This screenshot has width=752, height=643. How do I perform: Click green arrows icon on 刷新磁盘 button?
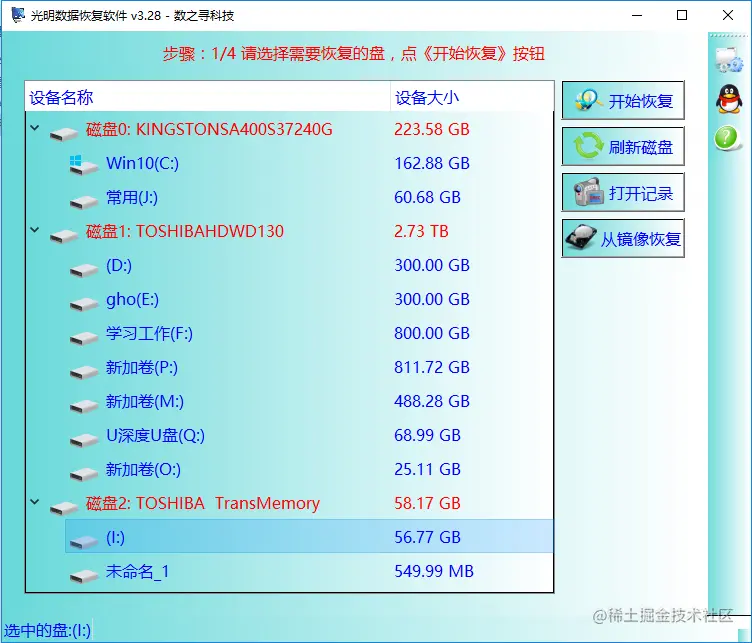point(588,145)
